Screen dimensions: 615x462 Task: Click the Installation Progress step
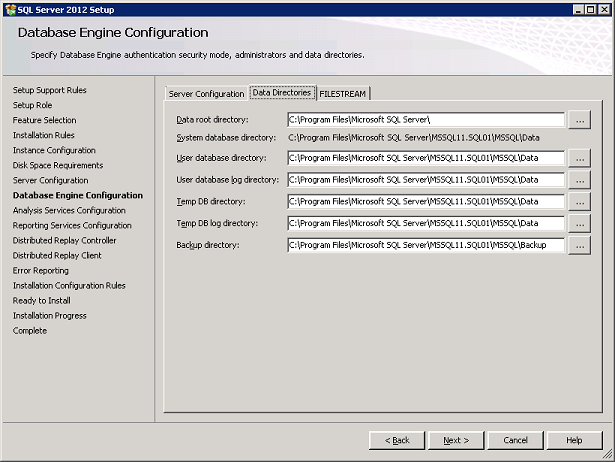pos(49,316)
